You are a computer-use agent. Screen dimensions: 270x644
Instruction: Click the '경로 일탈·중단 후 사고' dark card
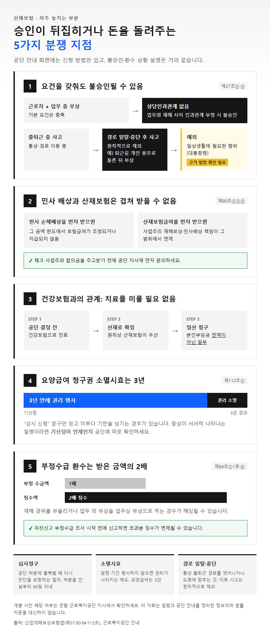135,150
